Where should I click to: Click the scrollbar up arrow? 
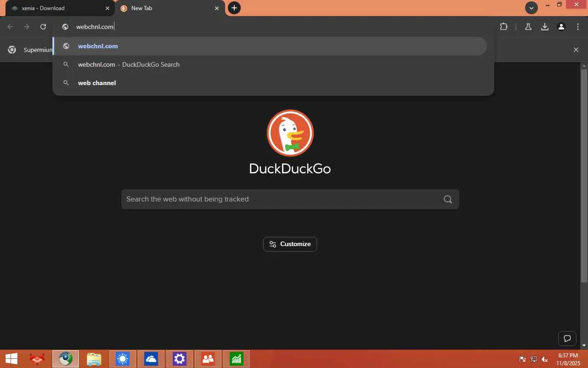click(584, 65)
